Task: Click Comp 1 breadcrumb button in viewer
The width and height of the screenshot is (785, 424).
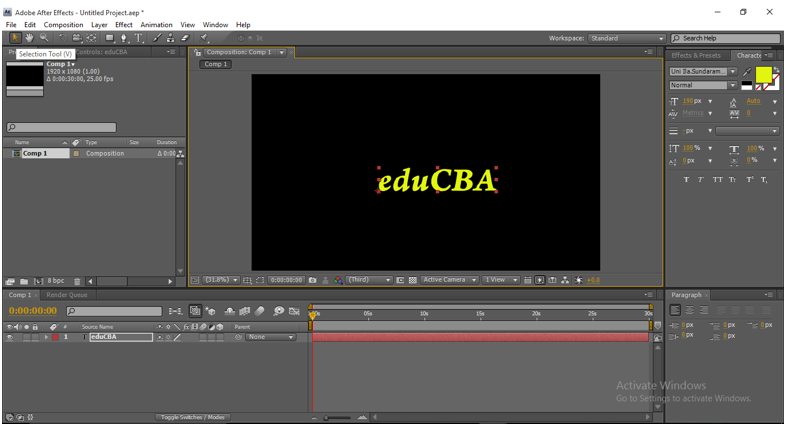Action: pyautogui.click(x=215, y=64)
